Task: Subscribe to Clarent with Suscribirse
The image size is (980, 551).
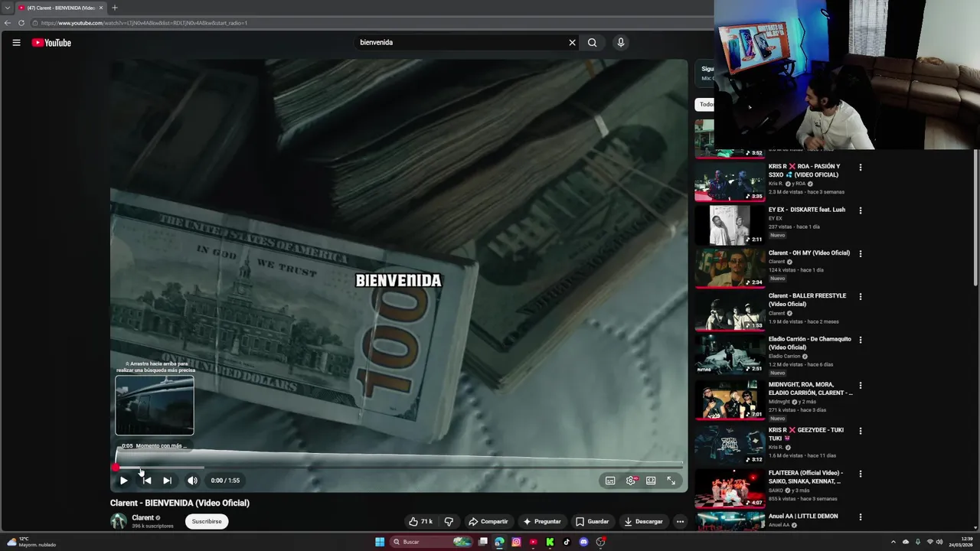Action: point(207,521)
